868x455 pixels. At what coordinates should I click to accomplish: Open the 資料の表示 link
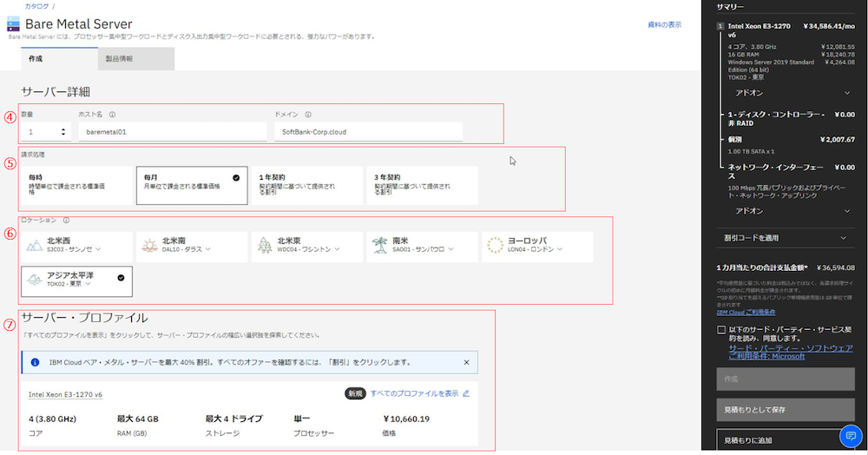tap(664, 25)
